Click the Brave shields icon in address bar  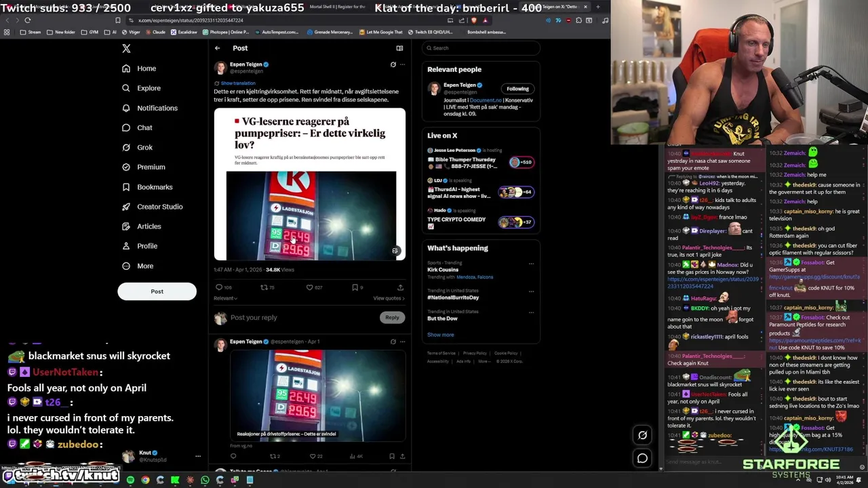coord(473,20)
